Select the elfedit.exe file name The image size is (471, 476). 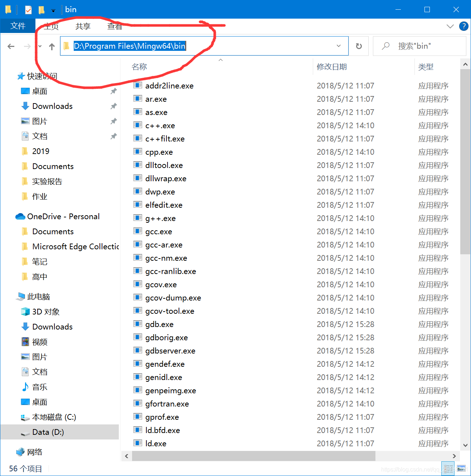[164, 205]
